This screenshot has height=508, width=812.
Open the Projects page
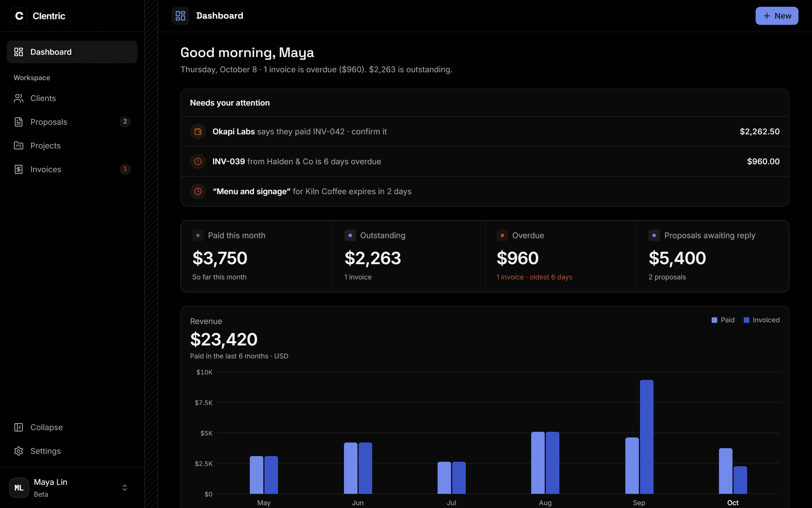[72, 145]
